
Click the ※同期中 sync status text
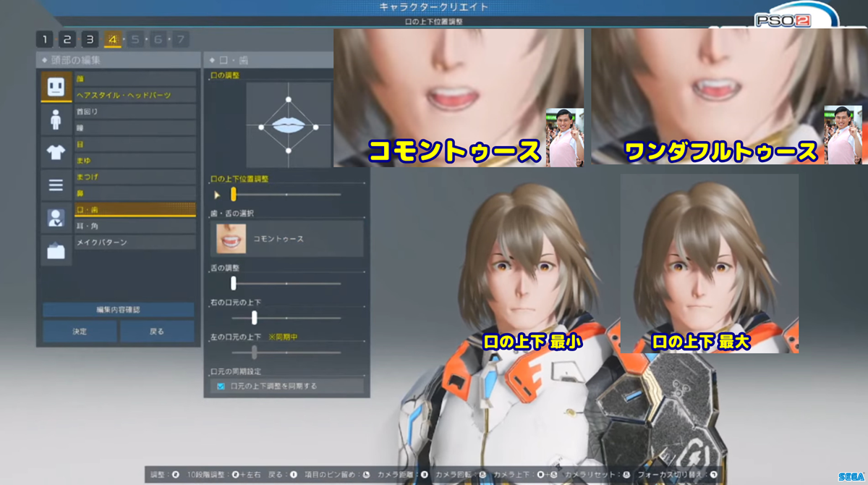[284, 337]
